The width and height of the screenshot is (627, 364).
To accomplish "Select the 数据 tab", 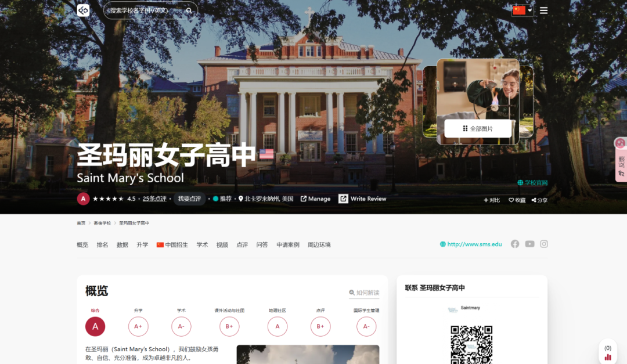I will click(x=122, y=245).
